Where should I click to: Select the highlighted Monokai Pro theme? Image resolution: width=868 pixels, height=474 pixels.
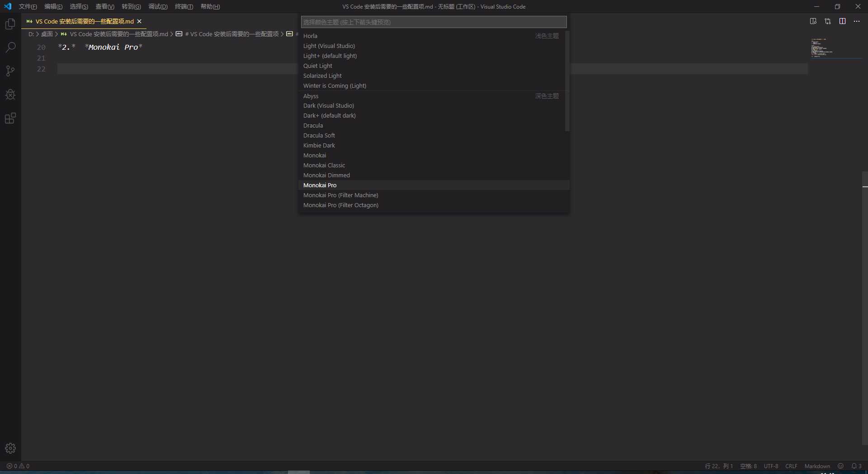pos(434,185)
